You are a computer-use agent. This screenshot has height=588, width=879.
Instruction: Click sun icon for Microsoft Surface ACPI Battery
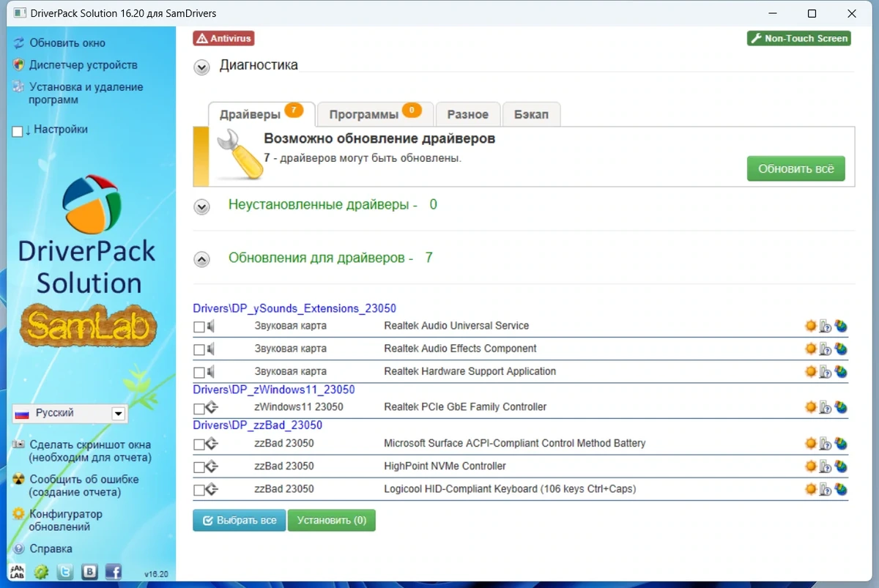point(810,443)
